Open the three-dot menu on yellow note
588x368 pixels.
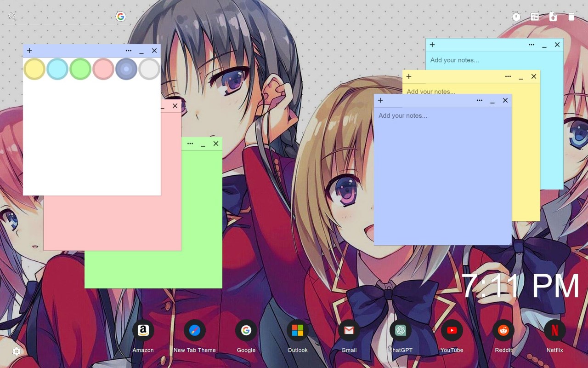click(508, 76)
